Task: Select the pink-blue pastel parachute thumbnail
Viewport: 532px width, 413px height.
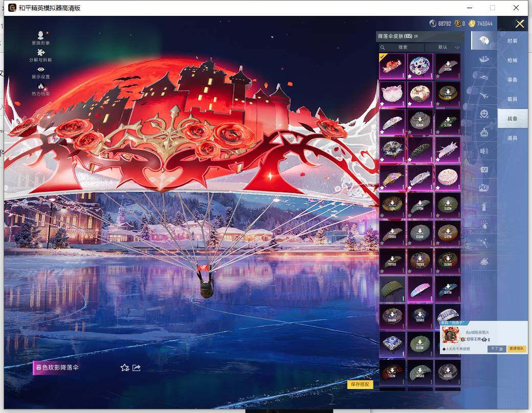Action: click(x=420, y=289)
